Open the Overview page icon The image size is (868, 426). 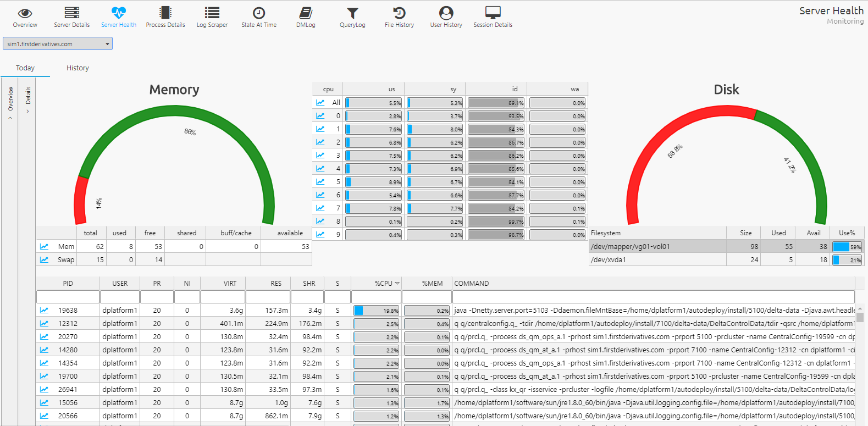tap(25, 13)
